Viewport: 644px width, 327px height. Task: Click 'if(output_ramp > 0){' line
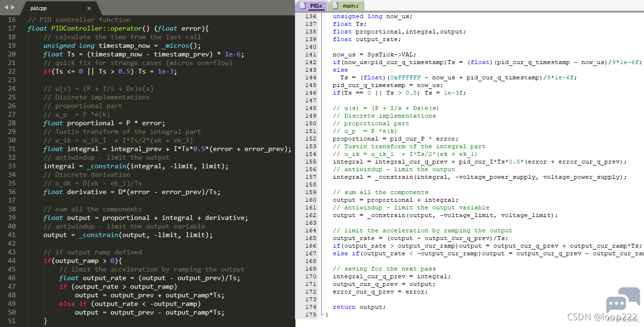83,261
